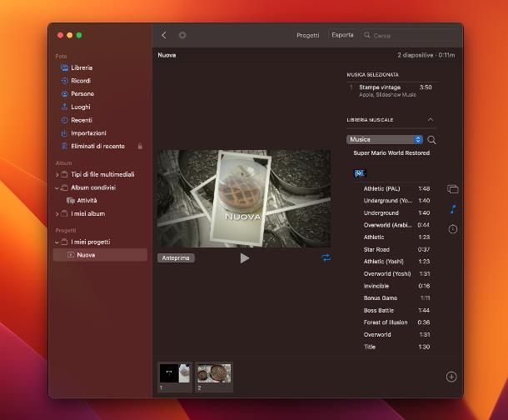Close the window with red button

pos(60,35)
